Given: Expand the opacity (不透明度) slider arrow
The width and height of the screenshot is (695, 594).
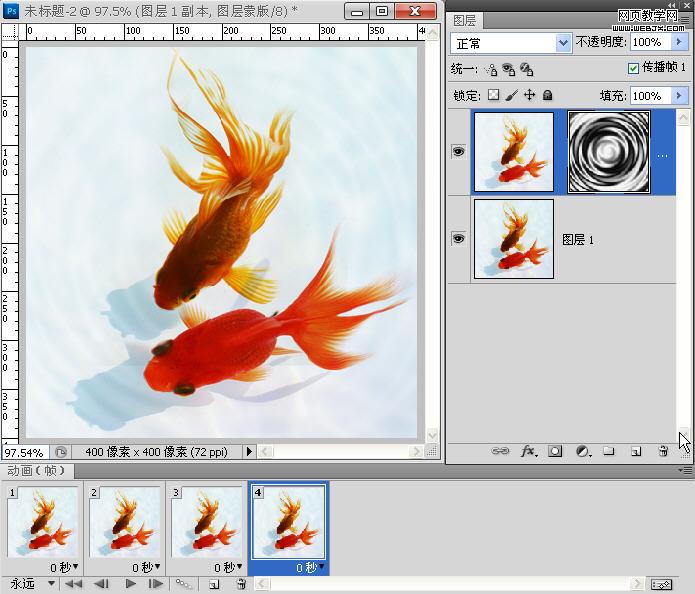Looking at the screenshot, I should point(680,43).
